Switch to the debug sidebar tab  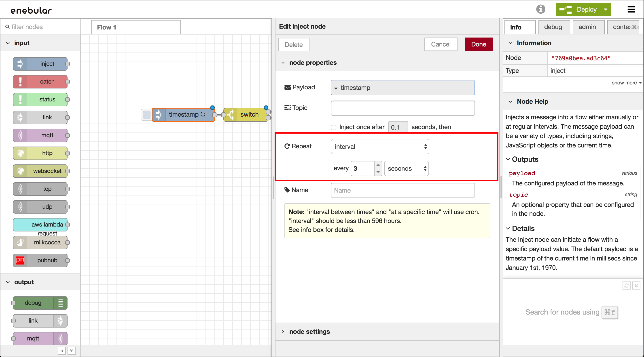(553, 27)
